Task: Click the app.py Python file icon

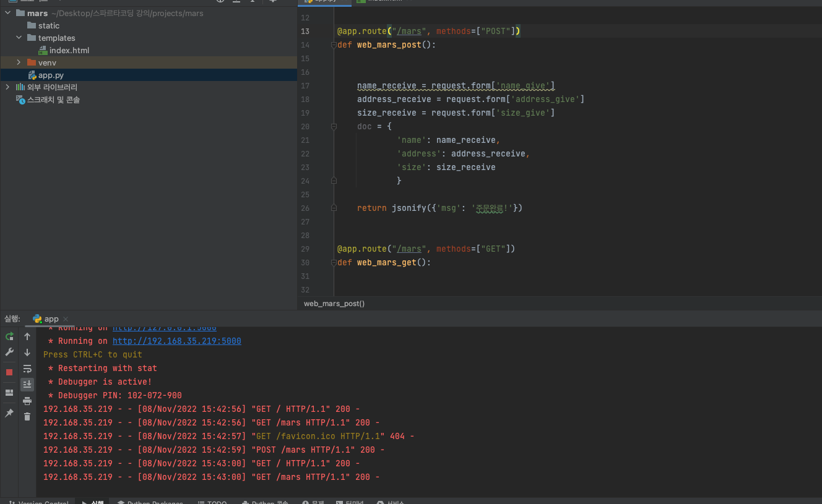Action: (32, 75)
